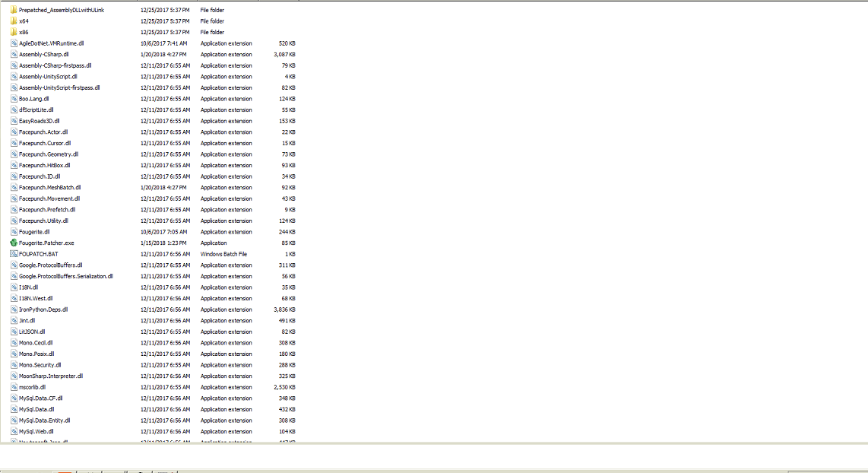Click the 491 KB size of Jint.dll

tap(287, 321)
